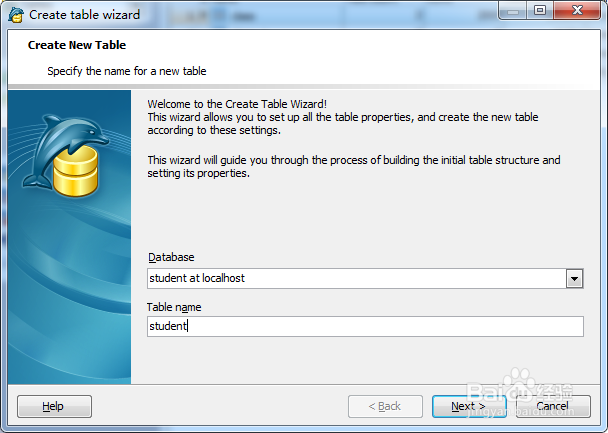Viewport: 608px width, 433px height.
Task: Open Help for this wizard
Action: 54,406
